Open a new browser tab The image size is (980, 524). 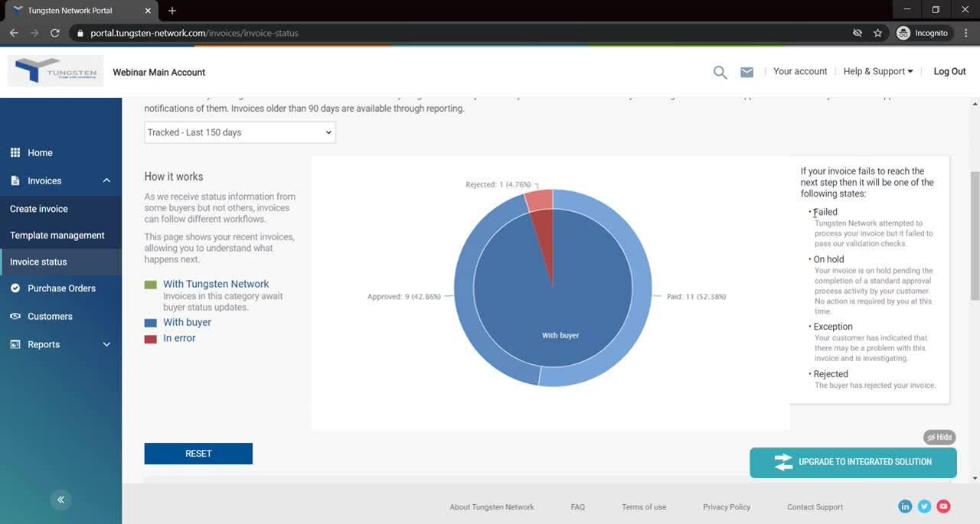(172, 11)
